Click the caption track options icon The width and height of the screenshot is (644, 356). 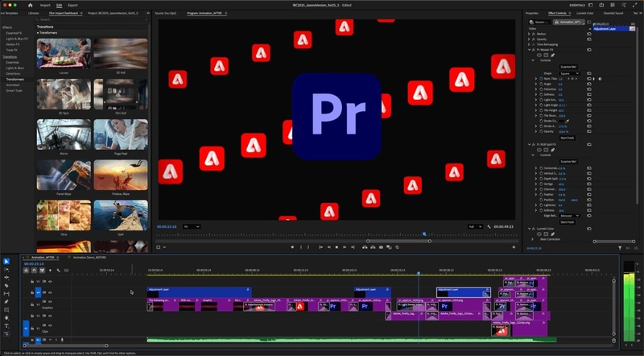pos(66,271)
